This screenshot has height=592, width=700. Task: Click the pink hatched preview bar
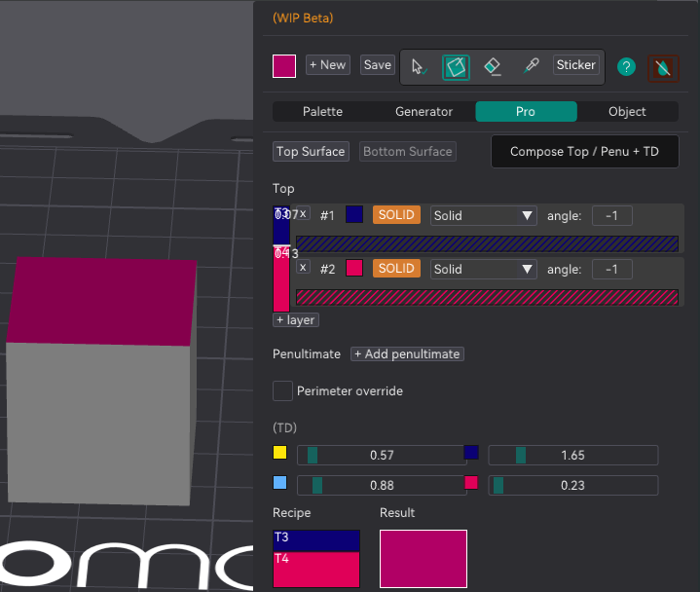pos(487,297)
